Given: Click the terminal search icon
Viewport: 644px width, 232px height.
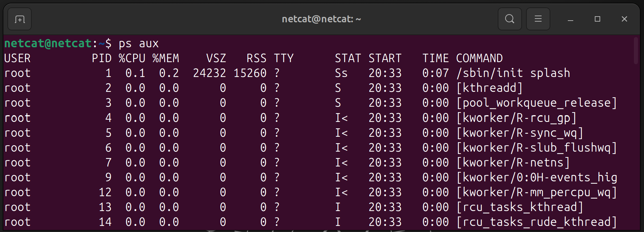Looking at the screenshot, I should 510,19.
